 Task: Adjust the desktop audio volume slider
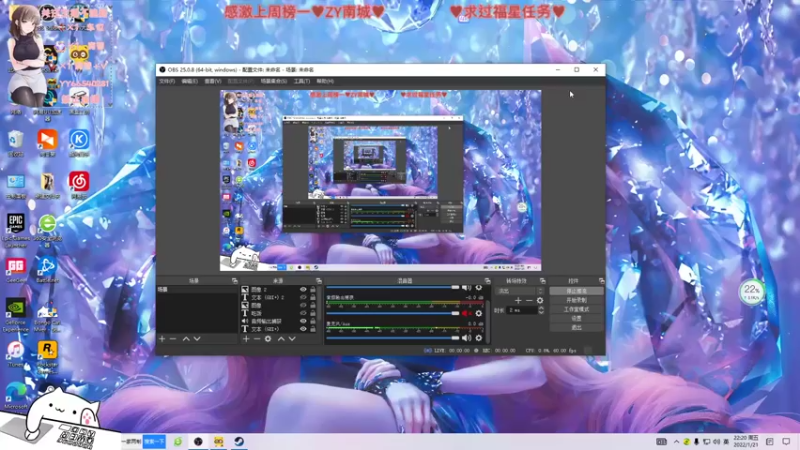click(x=393, y=313)
